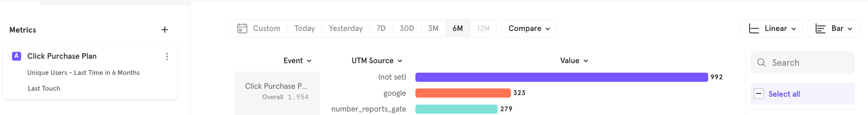Add a new metric with plus icon
This screenshot has height=115, width=868.
coord(165,30)
